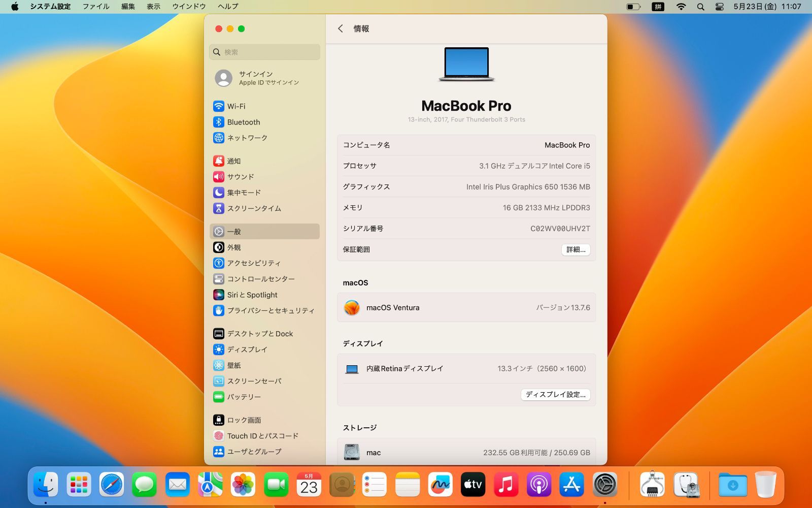
Task: Go back with the arrow beside 情報
Action: 341,29
